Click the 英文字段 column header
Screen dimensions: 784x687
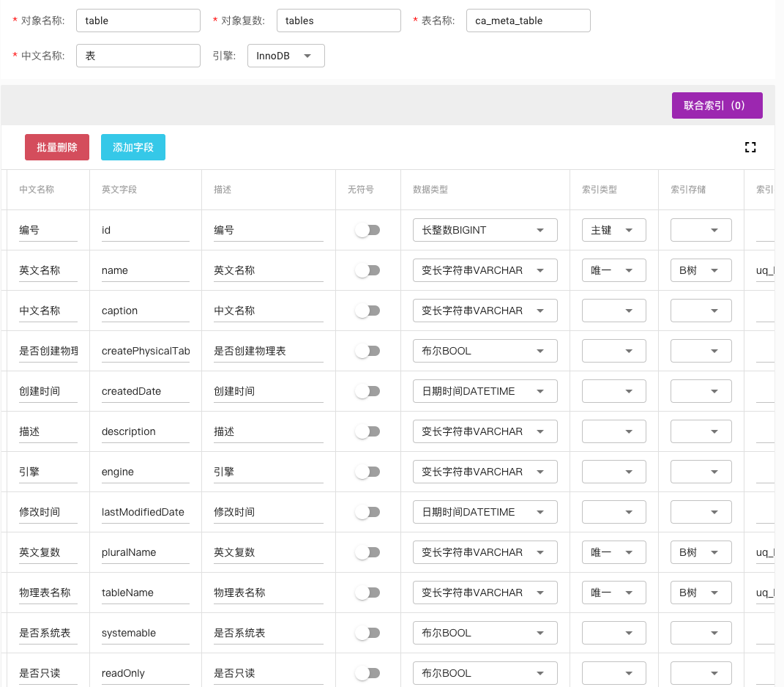(x=119, y=190)
